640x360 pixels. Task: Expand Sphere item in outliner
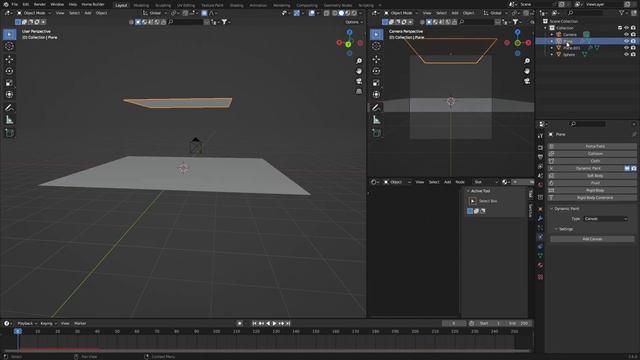tap(552, 54)
